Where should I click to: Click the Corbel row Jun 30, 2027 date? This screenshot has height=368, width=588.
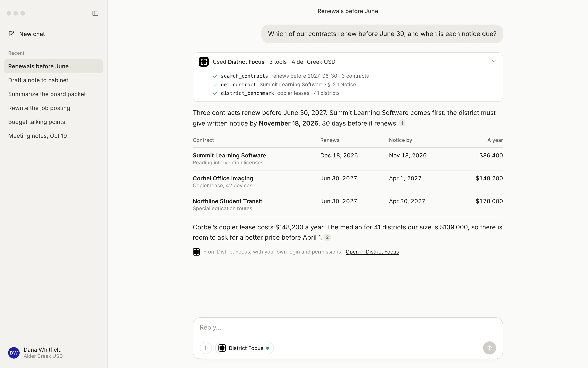pos(339,178)
